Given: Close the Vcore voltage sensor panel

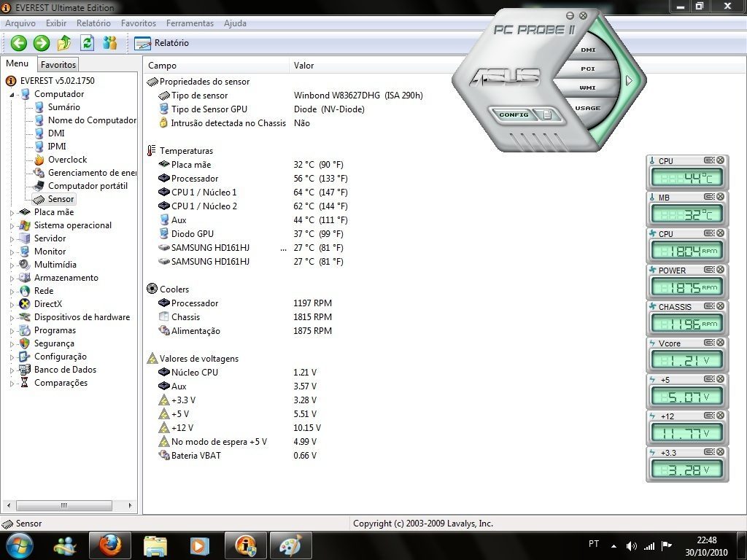Looking at the screenshot, I should coord(720,343).
